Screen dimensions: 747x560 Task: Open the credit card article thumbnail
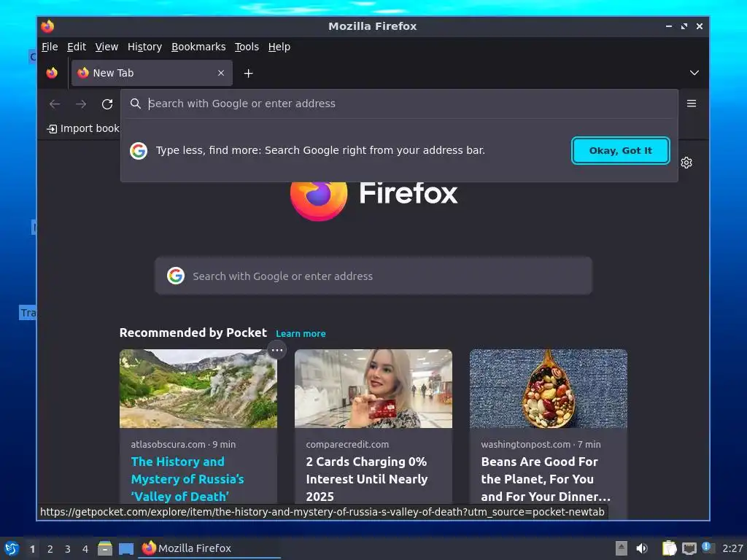tap(373, 389)
